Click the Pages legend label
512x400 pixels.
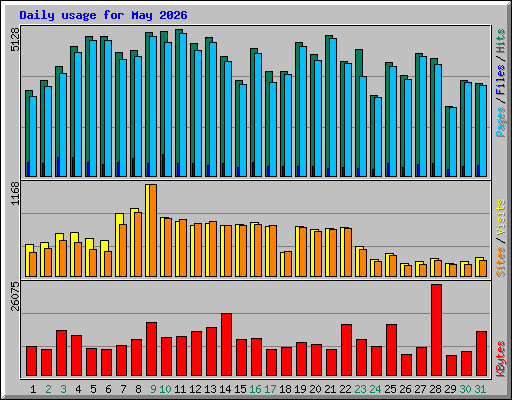[501, 122]
